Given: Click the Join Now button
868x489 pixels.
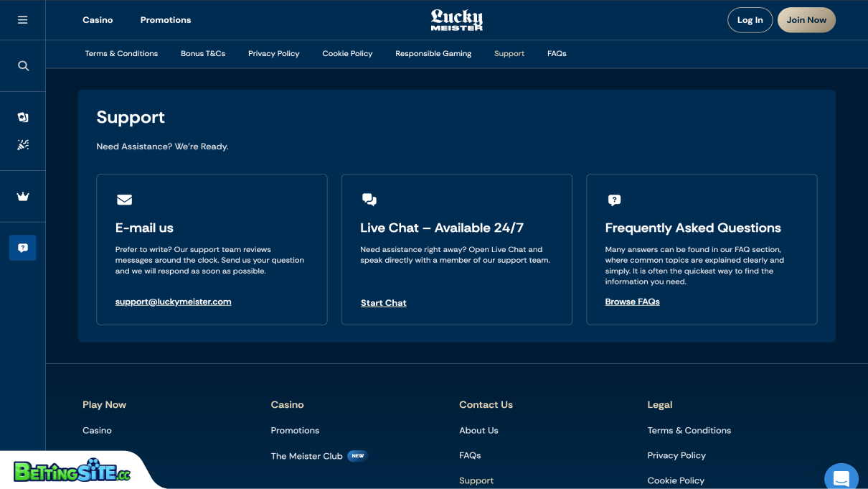Looking at the screenshot, I should coord(806,20).
